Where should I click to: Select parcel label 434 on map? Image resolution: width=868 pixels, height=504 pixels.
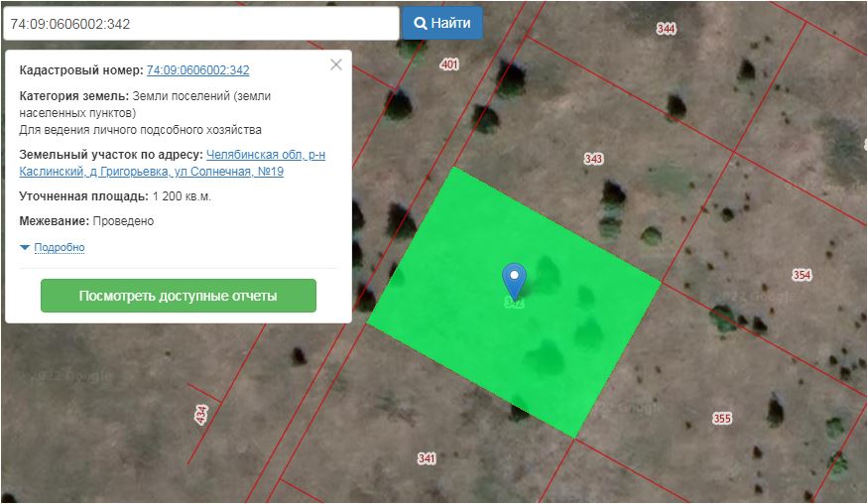[201, 415]
